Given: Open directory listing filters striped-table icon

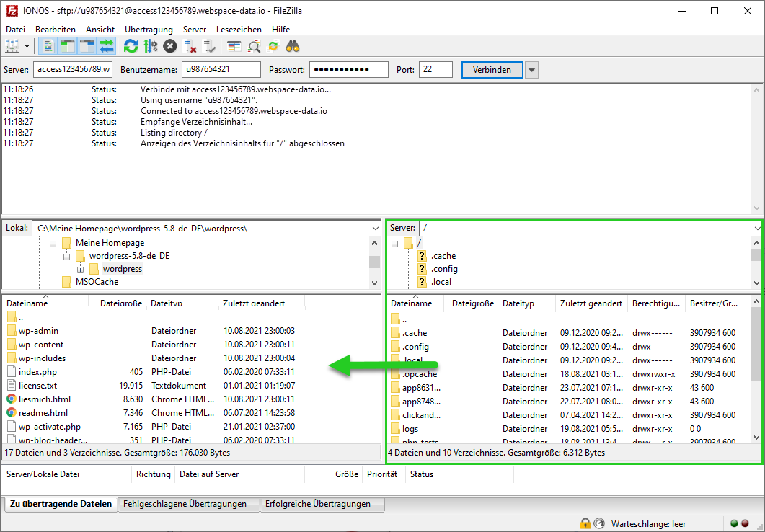Looking at the screenshot, I should tap(234, 46).
